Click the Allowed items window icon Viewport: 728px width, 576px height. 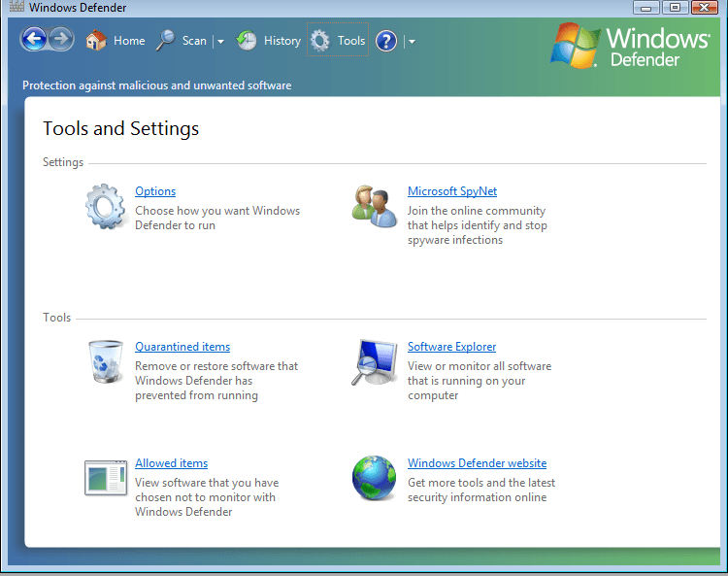coord(106,478)
